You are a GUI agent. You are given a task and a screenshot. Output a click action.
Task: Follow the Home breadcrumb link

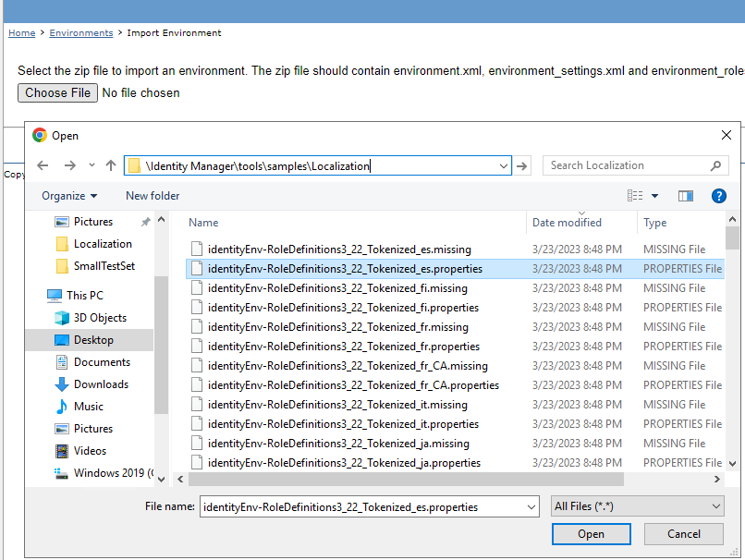[x=22, y=32]
